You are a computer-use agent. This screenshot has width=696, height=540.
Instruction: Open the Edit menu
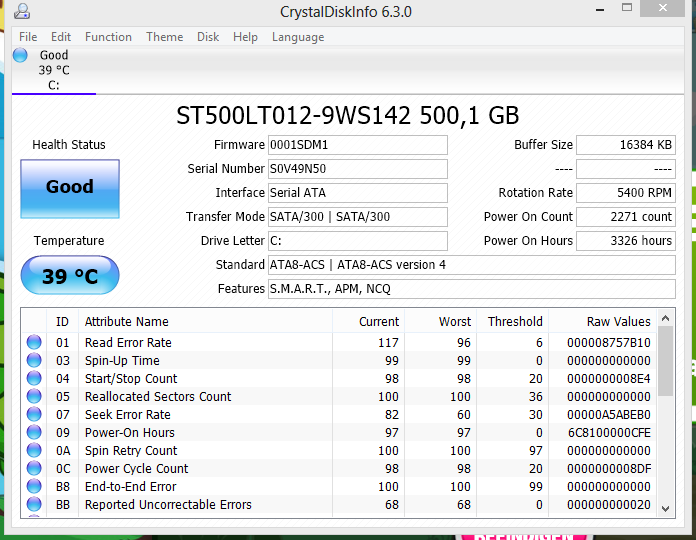pos(61,37)
